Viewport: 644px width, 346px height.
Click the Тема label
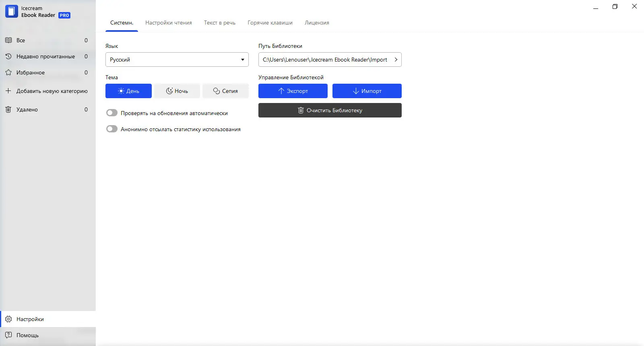[x=111, y=77]
